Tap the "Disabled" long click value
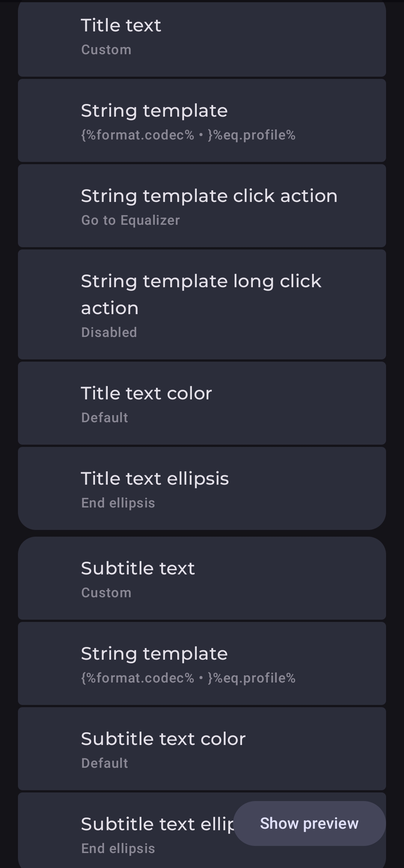The width and height of the screenshot is (404, 868). [109, 332]
